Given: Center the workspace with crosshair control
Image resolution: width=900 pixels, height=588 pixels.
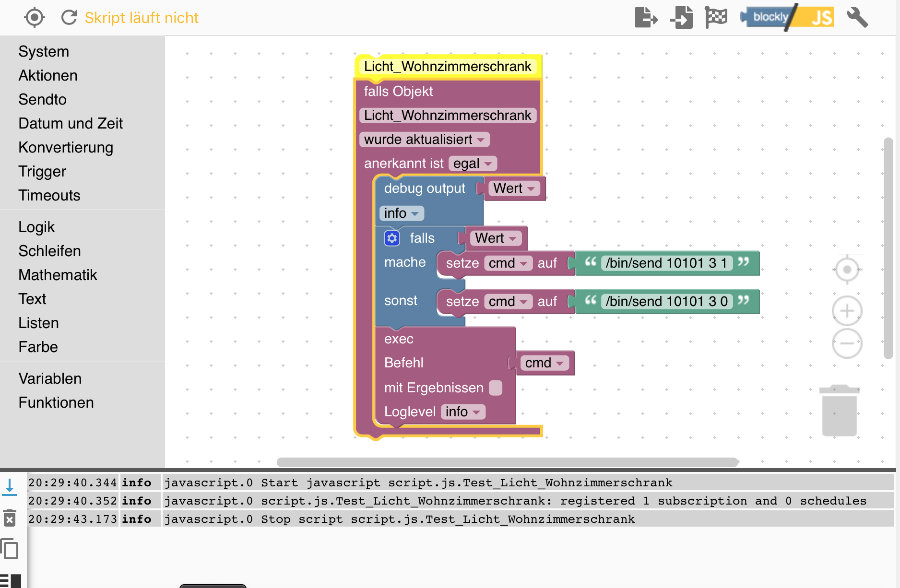Looking at the screenshot, I should (x=847, y=270).
